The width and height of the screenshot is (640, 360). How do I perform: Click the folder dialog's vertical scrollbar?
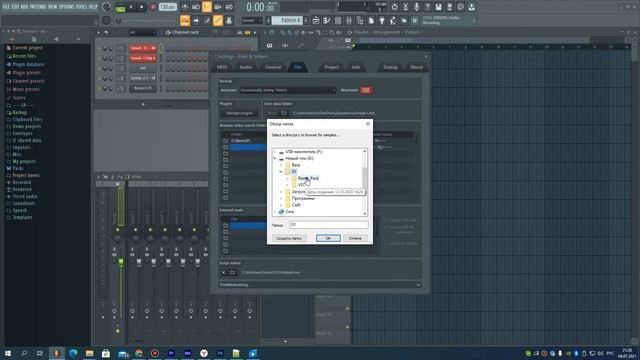tap(364, 182)
